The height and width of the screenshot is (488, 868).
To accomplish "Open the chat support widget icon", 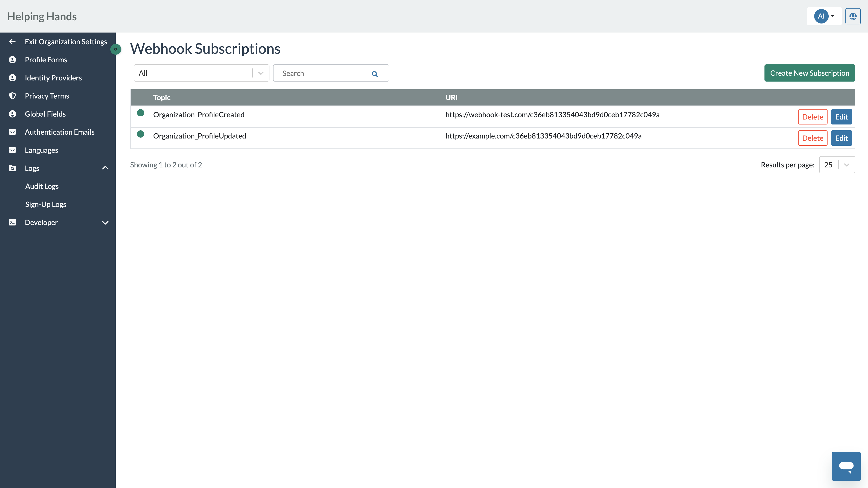I will [846, 466].
